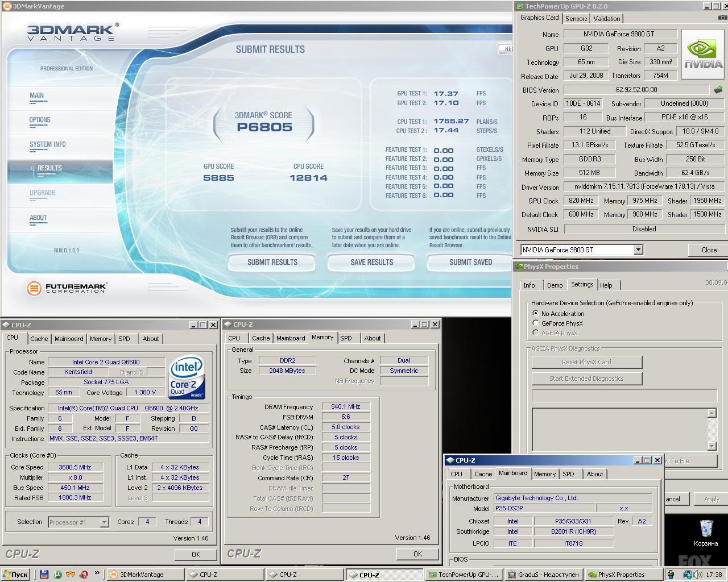Open System Info in 3DMark sidebar

[x=48, y=144]
